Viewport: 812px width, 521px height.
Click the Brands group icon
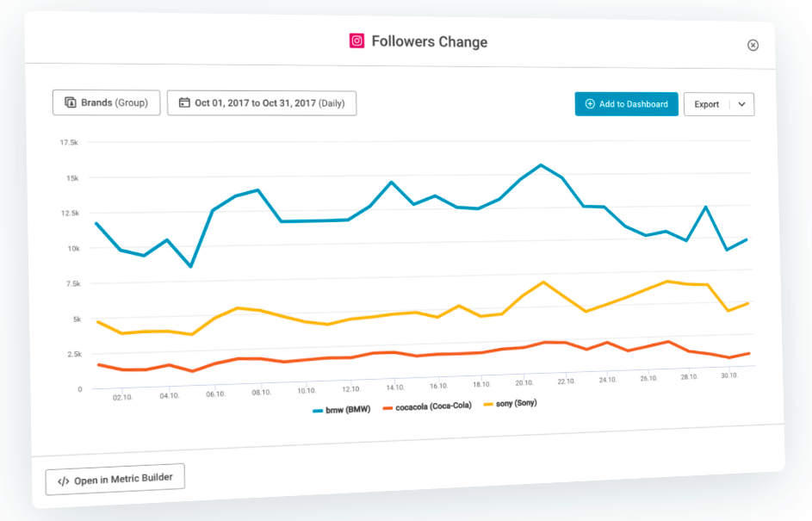pyautogui.click(x=71, y=102)
